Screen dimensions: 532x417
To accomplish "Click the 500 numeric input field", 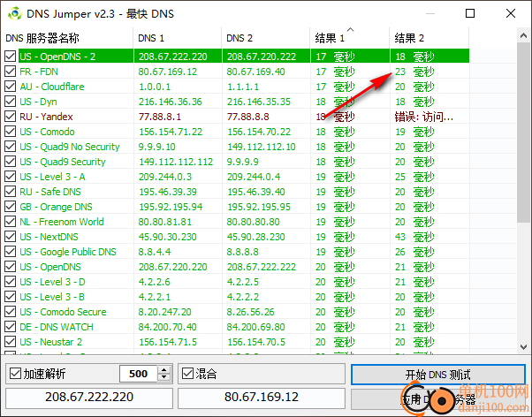I will [139, 374].
